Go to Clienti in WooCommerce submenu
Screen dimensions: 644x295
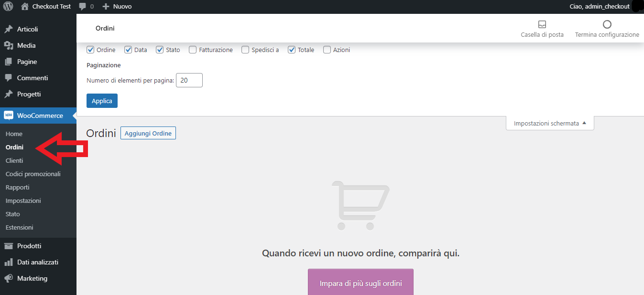coord(14,160)
